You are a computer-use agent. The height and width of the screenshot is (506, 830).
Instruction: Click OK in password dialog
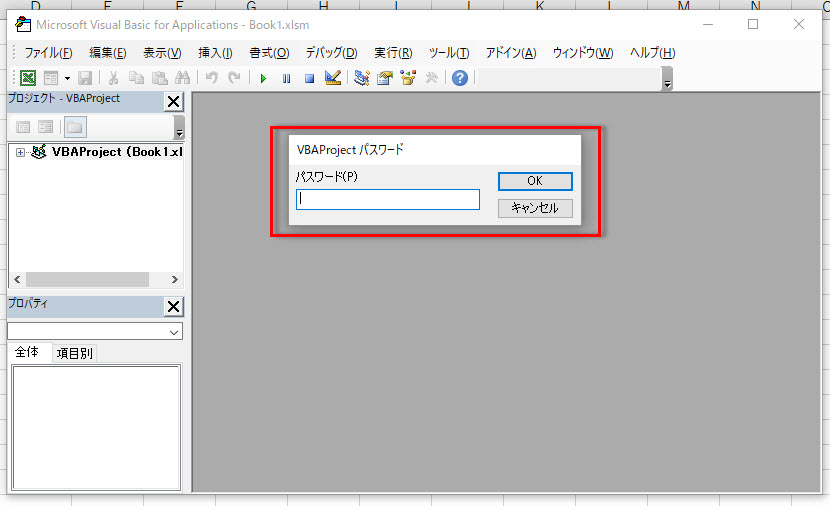click(x=535, y=181)
